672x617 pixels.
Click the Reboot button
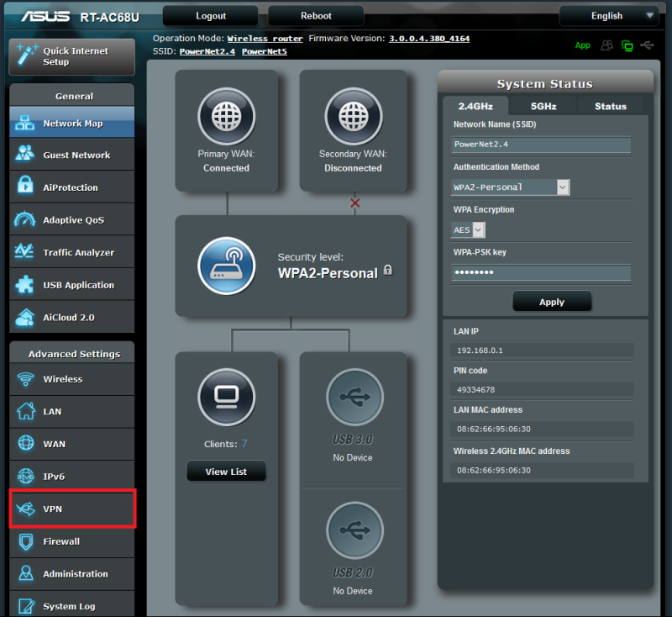[x=316, y=16]
